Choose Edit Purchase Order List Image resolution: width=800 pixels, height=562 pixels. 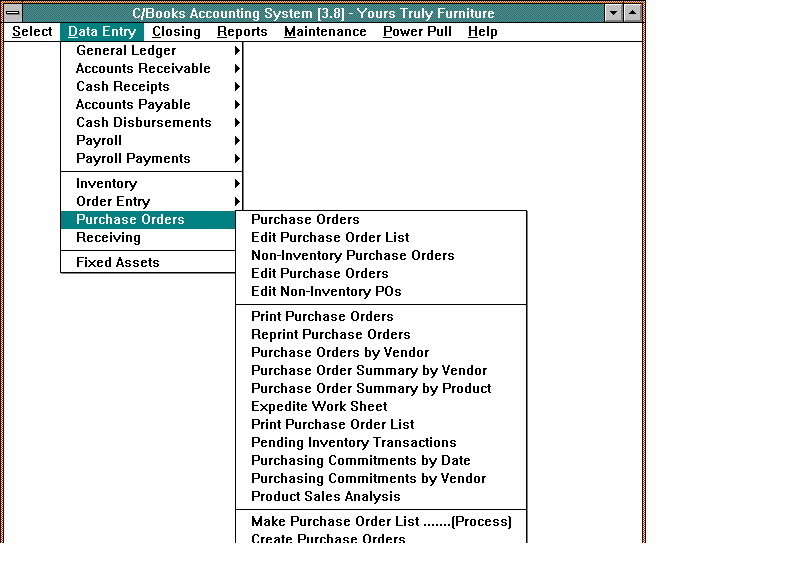330,238
